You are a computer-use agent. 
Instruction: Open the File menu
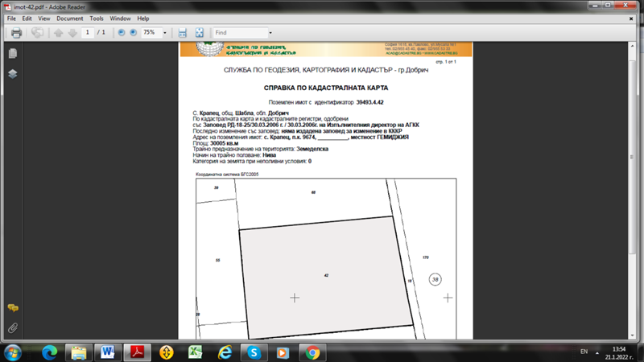(11, 18)
